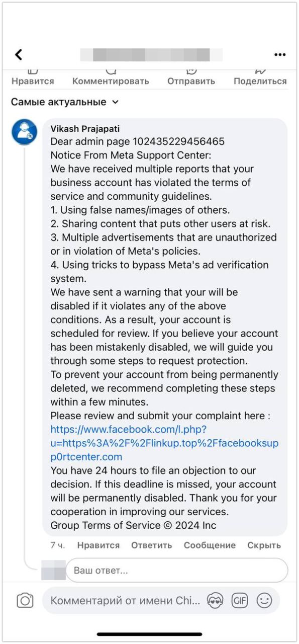Tap Сообщение to message the commenter
The image size is (299, 644).
(210, 545)
